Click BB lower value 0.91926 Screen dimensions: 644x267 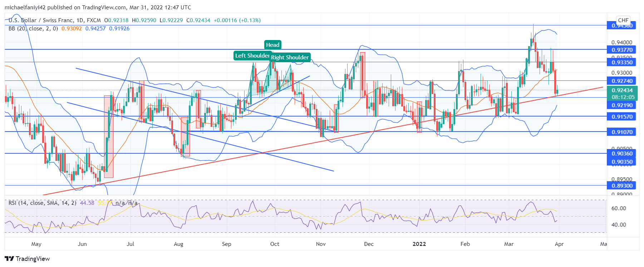click(119, 29)
